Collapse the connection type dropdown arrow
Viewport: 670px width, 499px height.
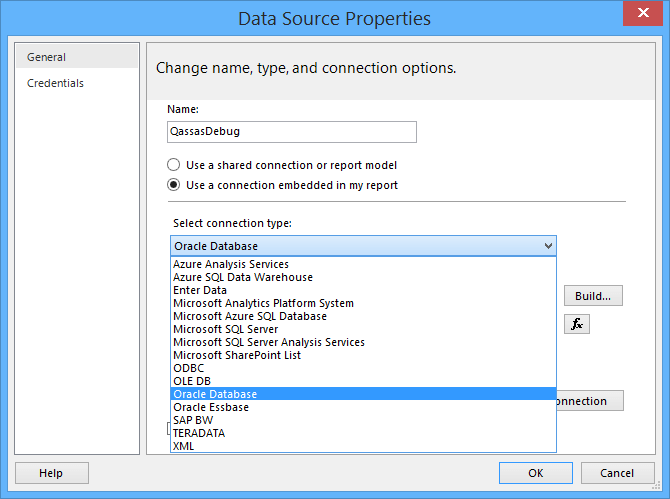pyautogui.click(x=548, y=246)
